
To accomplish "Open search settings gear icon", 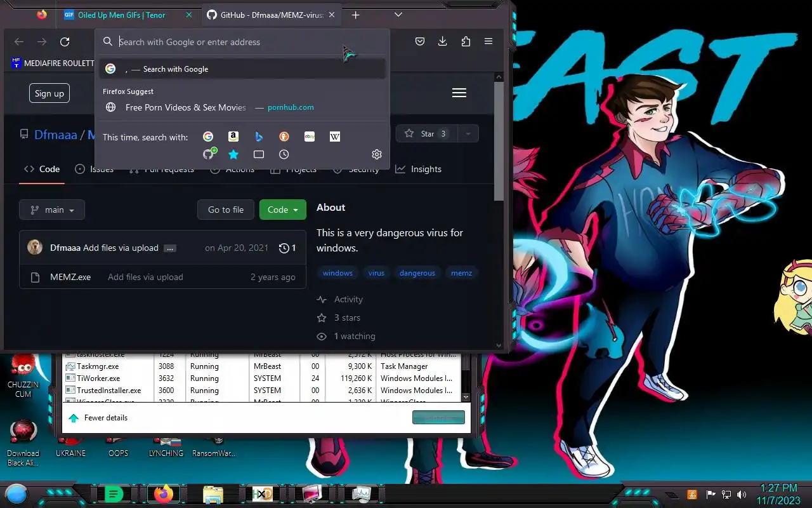I will click(x=377, y=154).
